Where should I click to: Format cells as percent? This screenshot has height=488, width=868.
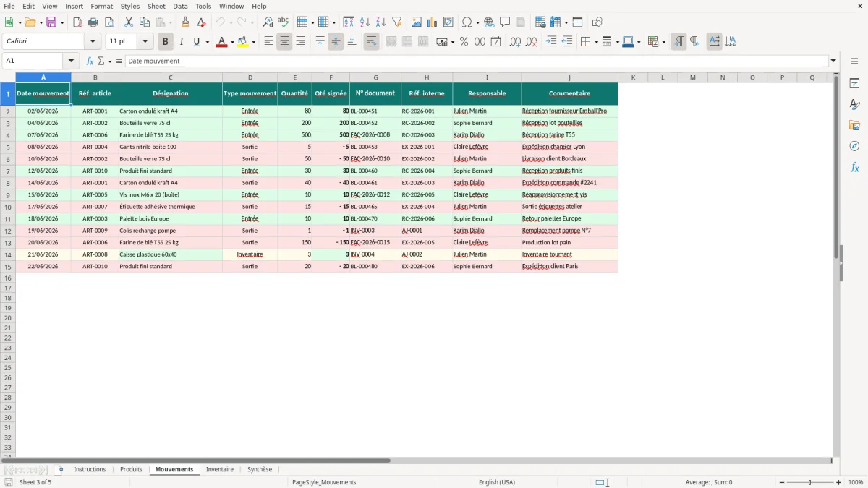[464, 42]
